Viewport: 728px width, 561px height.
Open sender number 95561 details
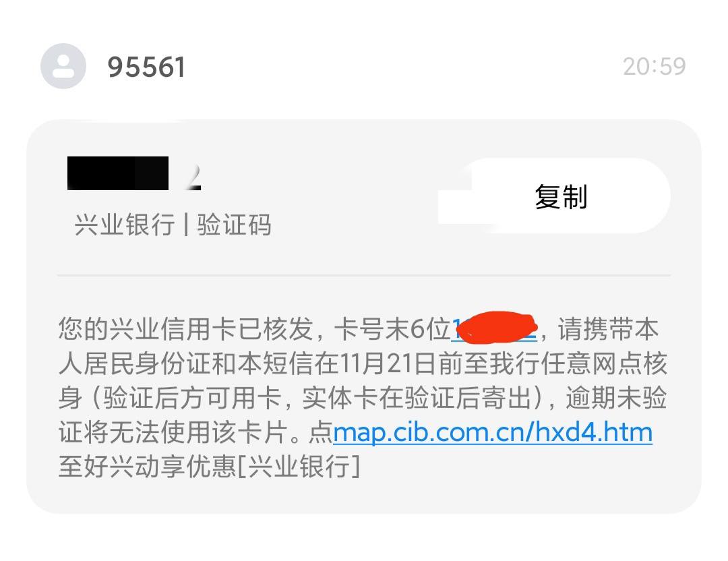(x=146, y=67)
